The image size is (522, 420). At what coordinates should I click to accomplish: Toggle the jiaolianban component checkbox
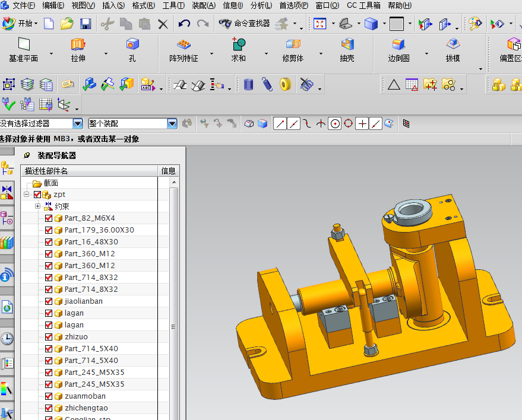49,301
